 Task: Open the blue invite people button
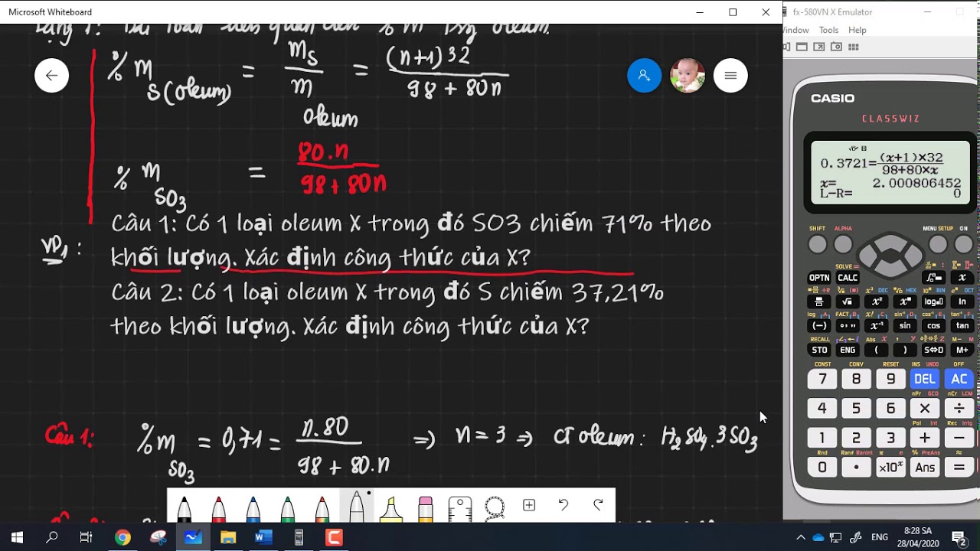644,75
